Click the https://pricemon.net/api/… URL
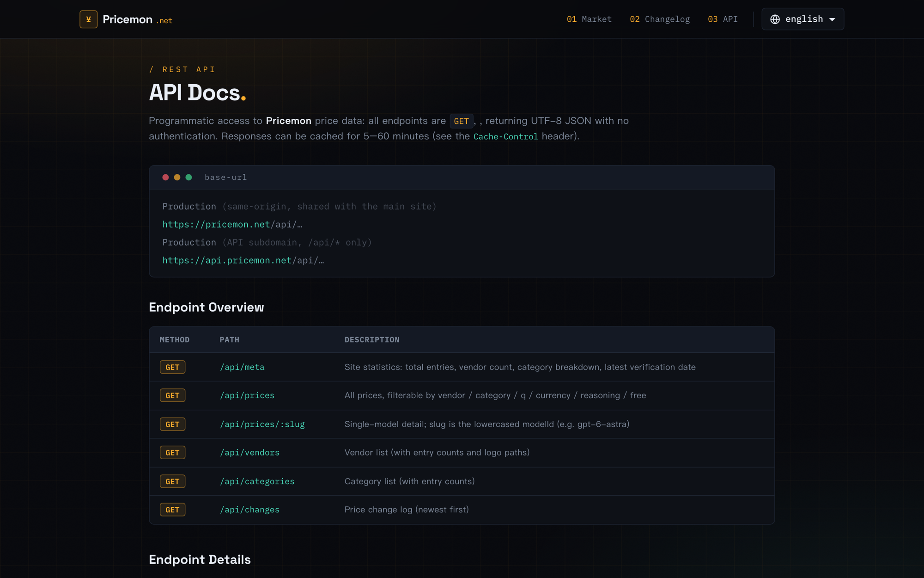This screenshot has width=924, height=578. [x=232, y=224]
